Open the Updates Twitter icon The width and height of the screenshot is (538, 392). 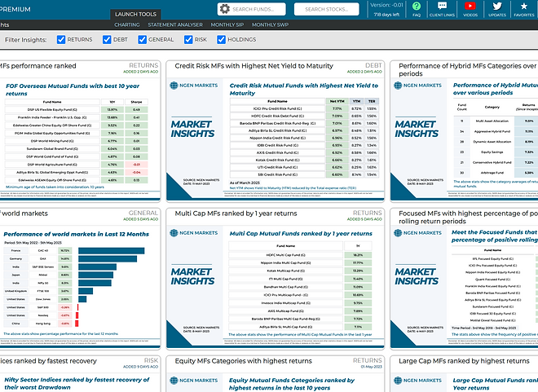[497, 6]
